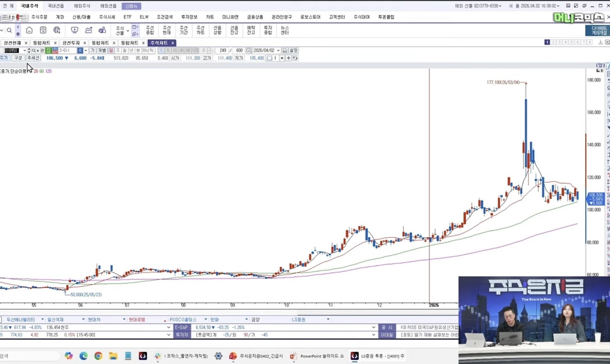
Task: Toggle the daily (일) period button
Action: pos(111,51)
